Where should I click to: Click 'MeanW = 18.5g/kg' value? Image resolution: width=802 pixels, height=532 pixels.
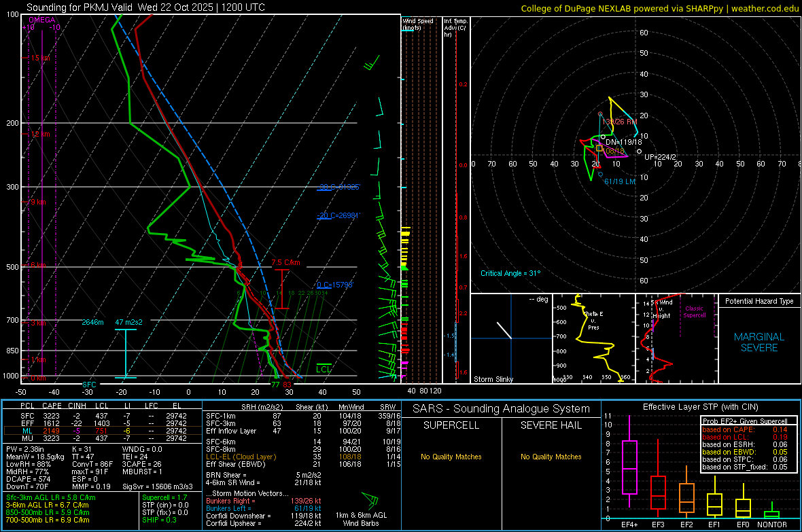[x=35, y=457]
